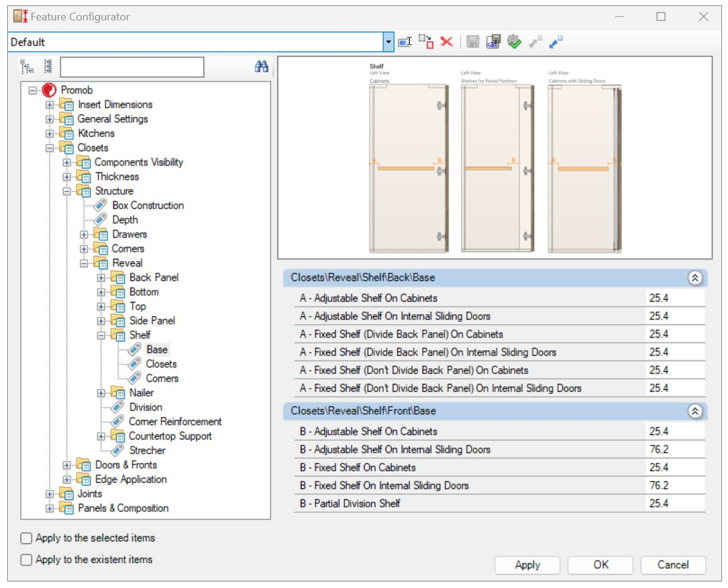
Task: Expand the Insert Dimensions node
Action: (x=50, y=105)
